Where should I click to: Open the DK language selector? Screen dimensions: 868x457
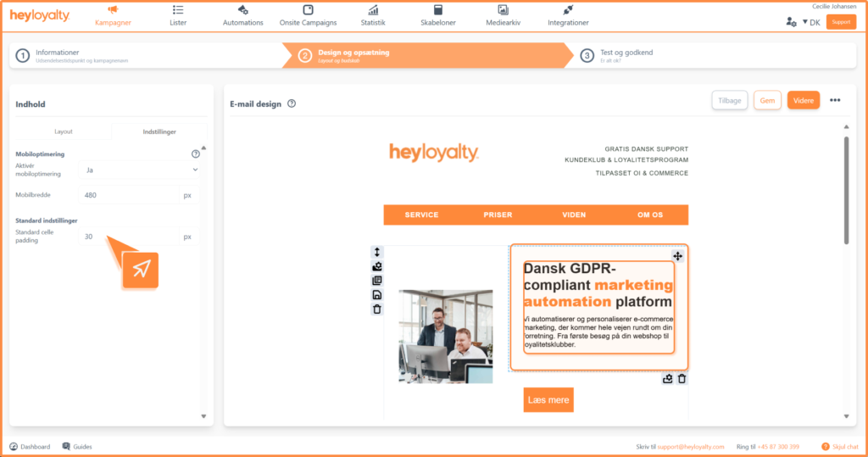[x=810, y=22]
